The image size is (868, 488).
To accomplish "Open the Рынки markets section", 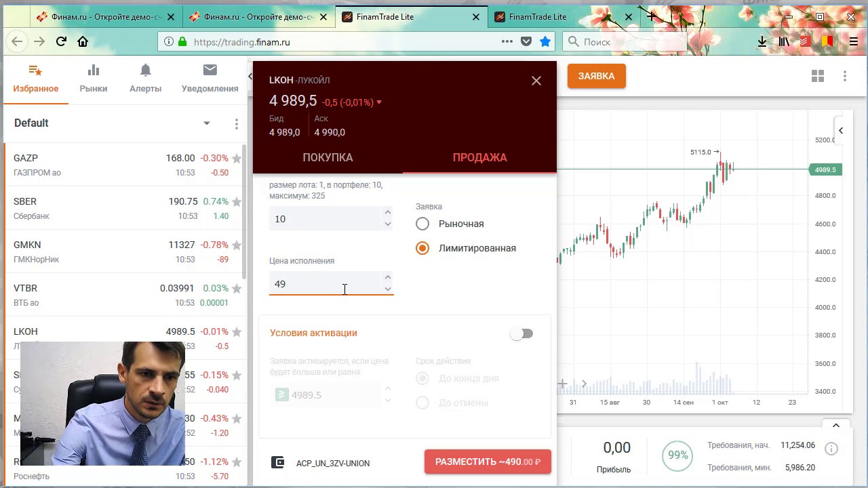I will pos(94,79).
